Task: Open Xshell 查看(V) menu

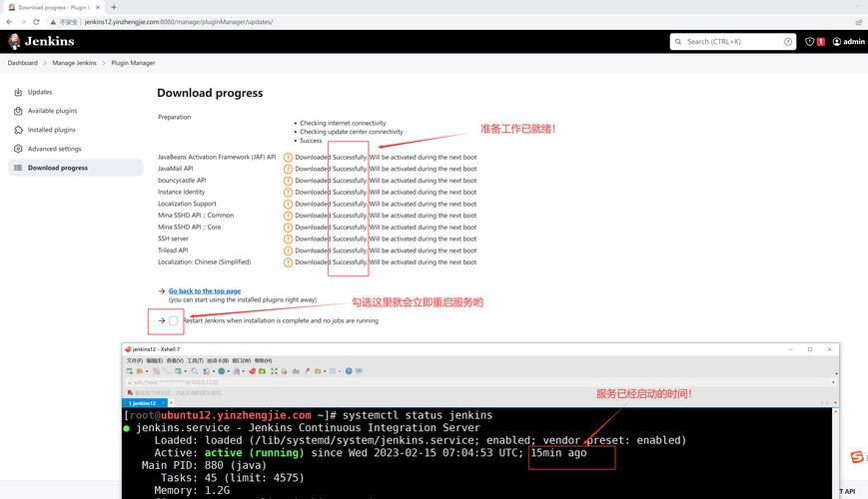Action: click(x=175, y=360)
